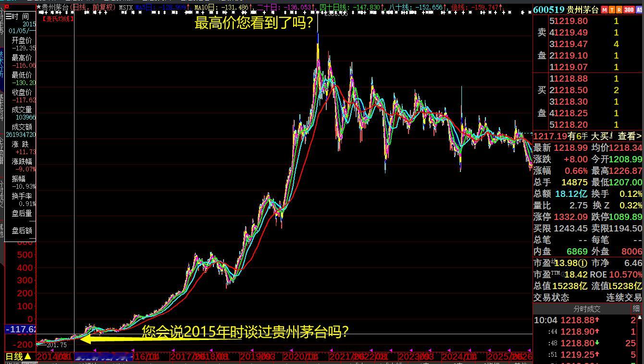Click the star icon before 贵州茅台 title
Viewport: 644px width, 364px height.
(x=39, y=7)
